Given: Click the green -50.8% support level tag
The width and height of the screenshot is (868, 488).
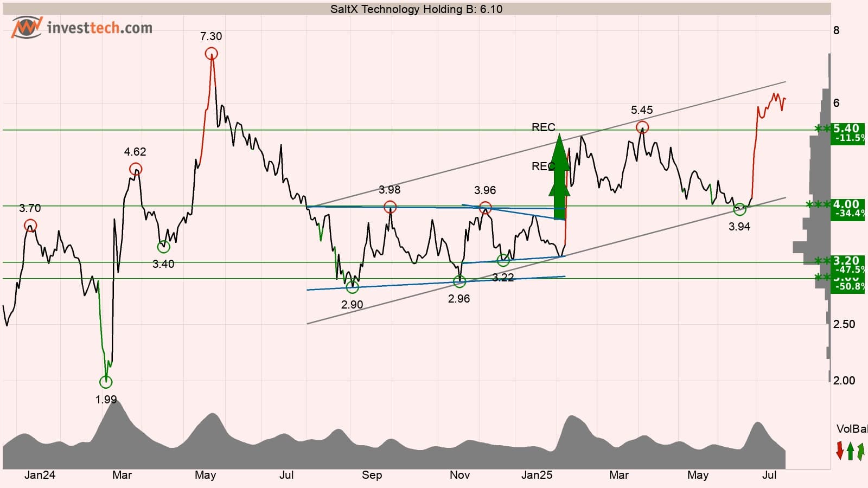Looking at the screenshot, I should pyautogui.click(x=848, y=284).
